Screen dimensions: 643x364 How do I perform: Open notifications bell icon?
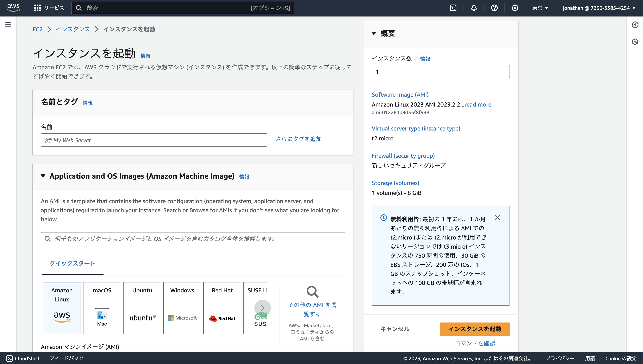[x=474, y=8]
